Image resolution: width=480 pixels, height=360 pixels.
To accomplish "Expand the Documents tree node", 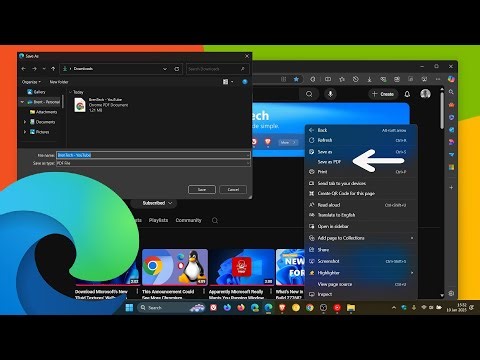I will 25,122.
